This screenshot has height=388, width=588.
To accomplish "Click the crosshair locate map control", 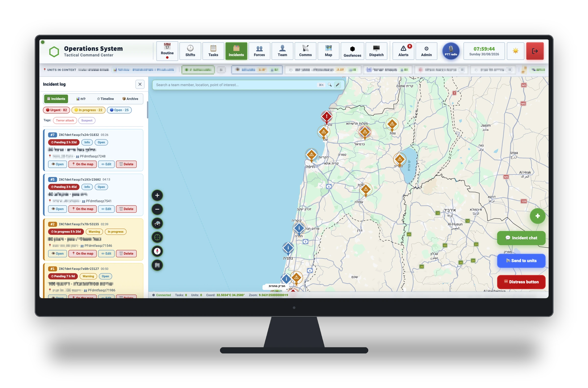I will point(157,237).
